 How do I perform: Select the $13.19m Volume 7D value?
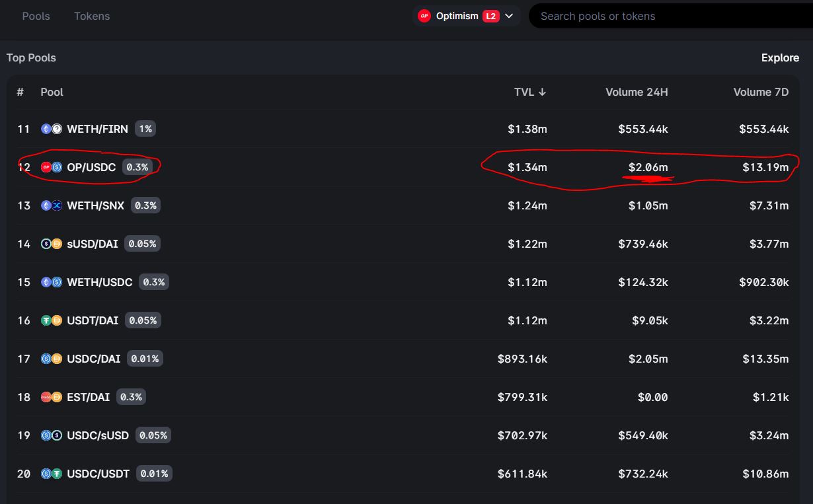point(765,167)
